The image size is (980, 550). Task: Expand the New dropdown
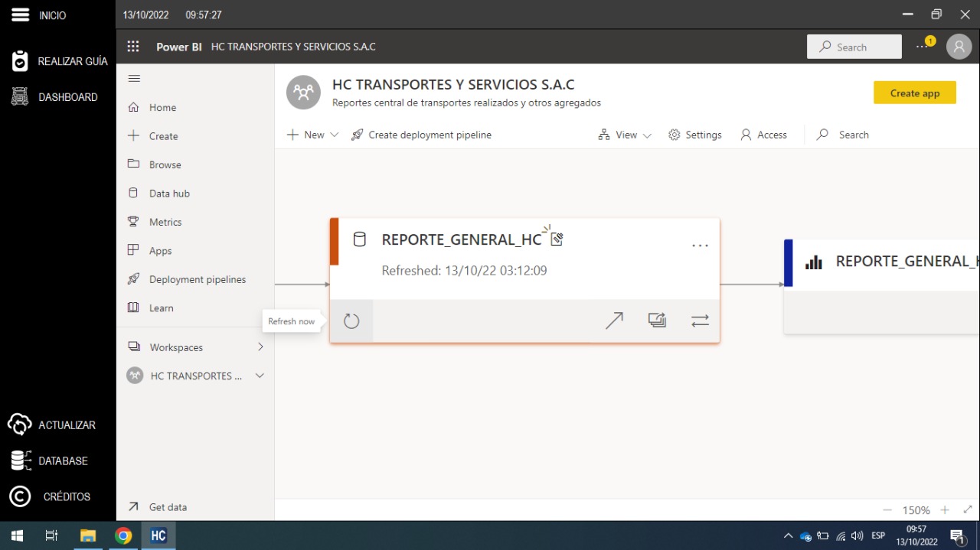click(313, 135)
